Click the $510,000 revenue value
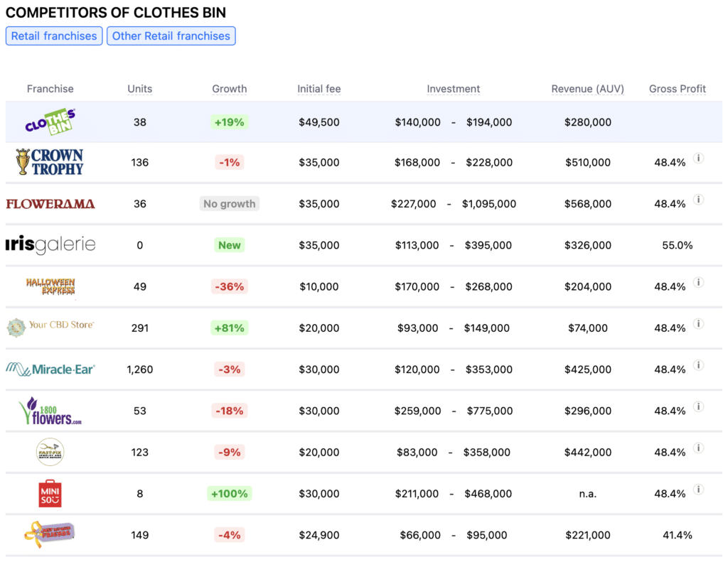Image resolution: width=728 pixels, height=567 pixels. pyautogui.click(x=587, y=163)
